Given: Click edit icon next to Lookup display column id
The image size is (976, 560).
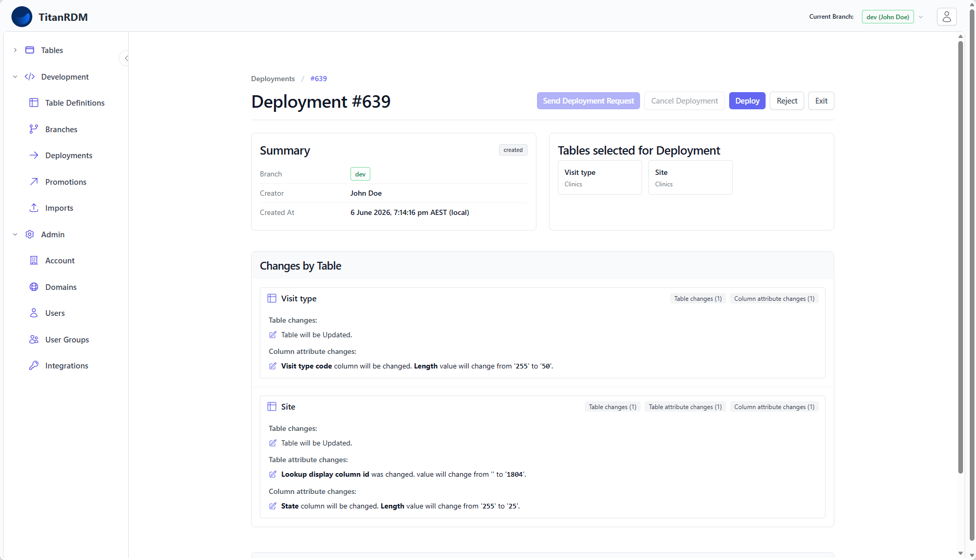Looking at the screenshot, I should point(273,474).
